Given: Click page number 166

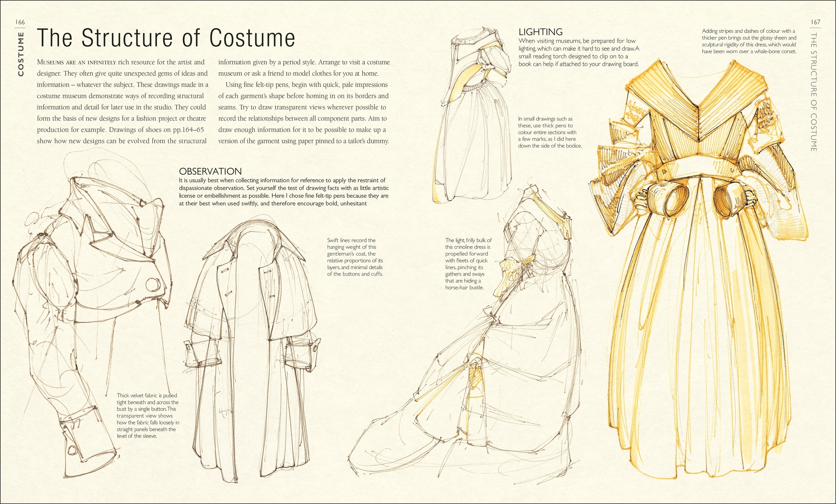Looking at the screenshot, I should (20, 22).
